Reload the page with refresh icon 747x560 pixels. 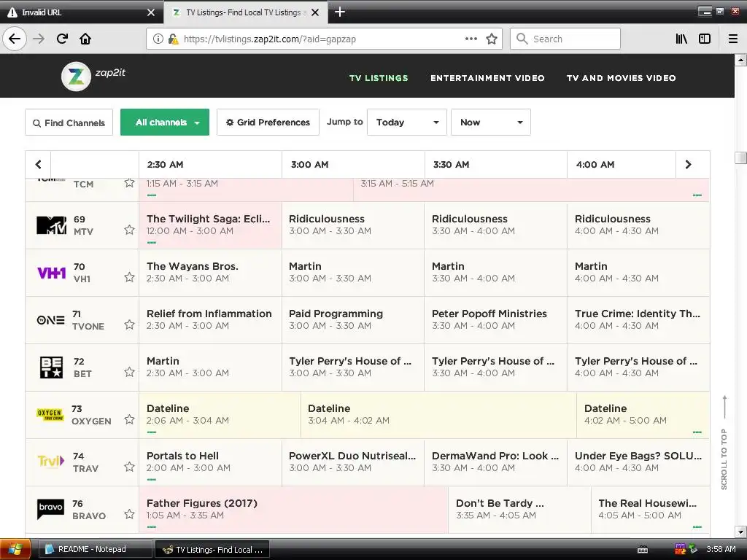pos(62,39)
